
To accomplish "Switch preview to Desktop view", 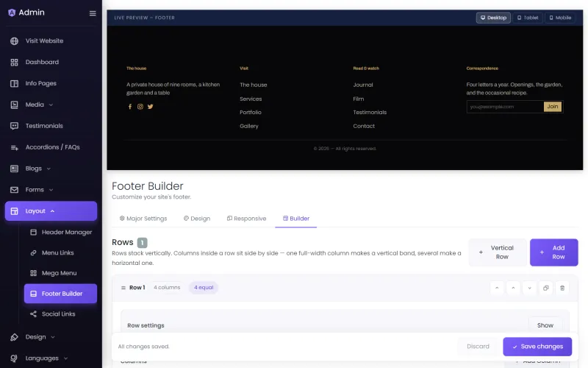I will (493, 18).
